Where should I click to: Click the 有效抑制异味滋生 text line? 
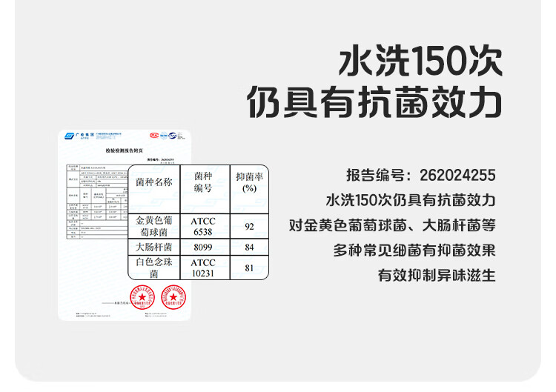(437, 276)
